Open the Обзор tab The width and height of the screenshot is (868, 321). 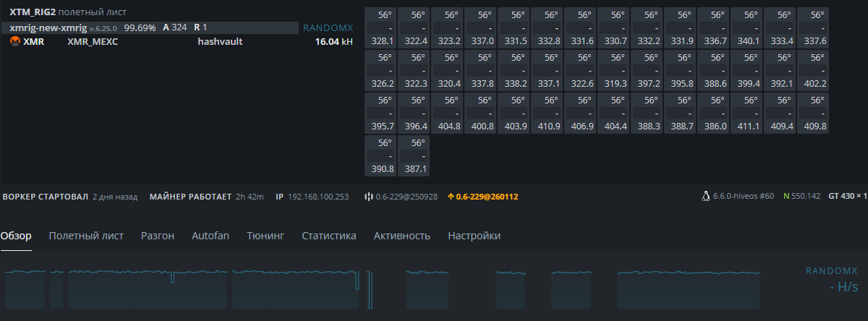[16, 236]
